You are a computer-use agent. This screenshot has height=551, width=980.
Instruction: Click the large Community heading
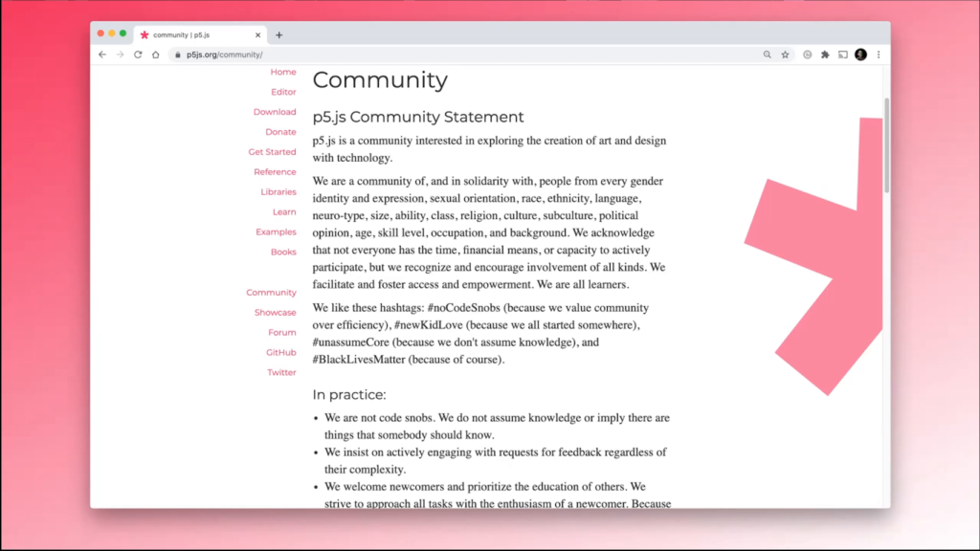pos(380,80)
